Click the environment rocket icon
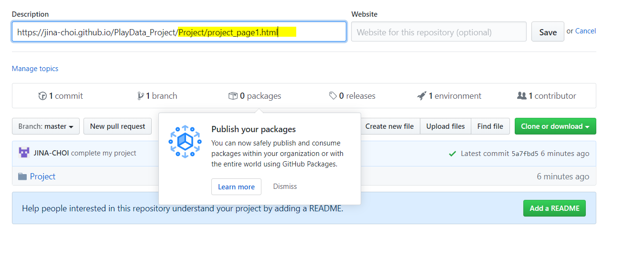This screenshot has height=259, width=644. pos(422,96)
